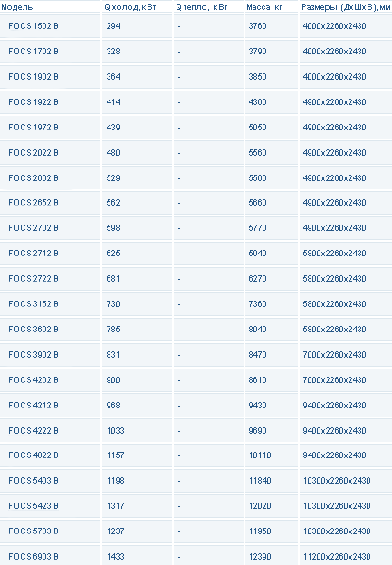Open the FOCS 4822 B model

[x=33, y=455]
